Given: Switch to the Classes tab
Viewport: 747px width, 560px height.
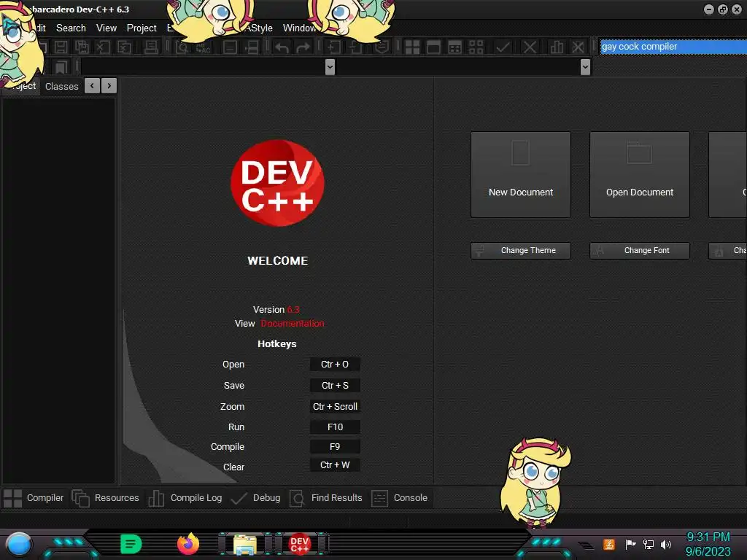Looking at the screenshot, I should [x=61, y=87].
